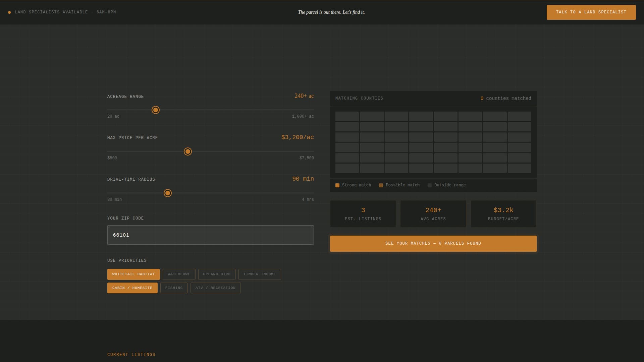
Task: Click See Your Matches button
Action: 433,244
